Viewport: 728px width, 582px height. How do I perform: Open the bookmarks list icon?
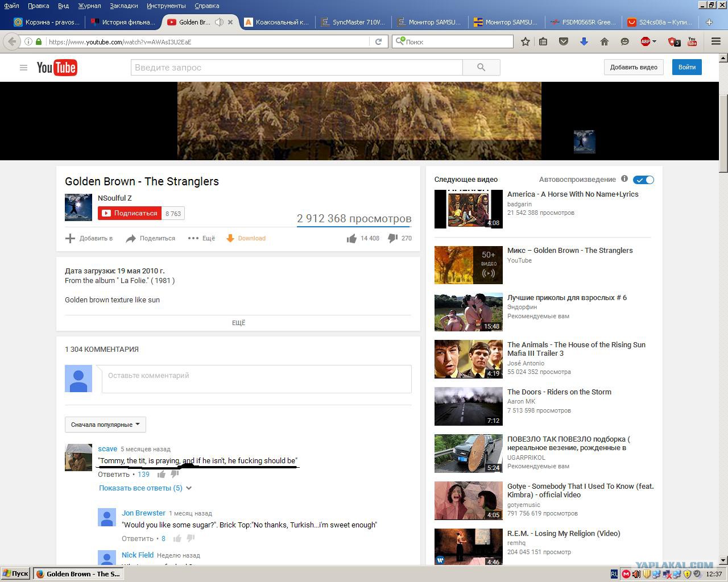tap(544, 41)
